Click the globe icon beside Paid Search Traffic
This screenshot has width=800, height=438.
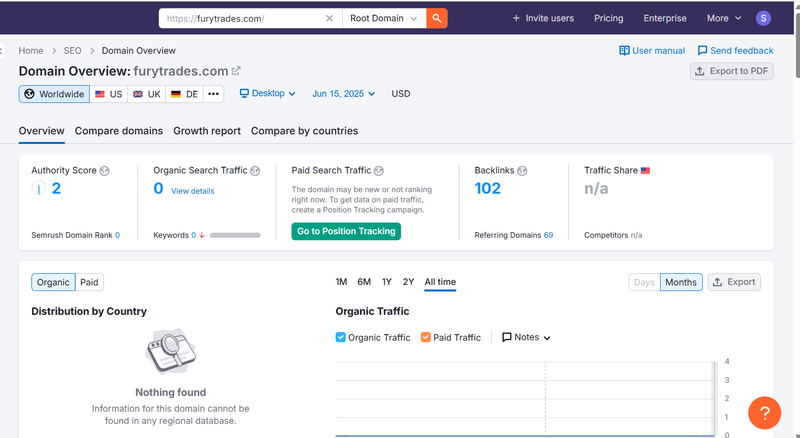click(379, 171)
